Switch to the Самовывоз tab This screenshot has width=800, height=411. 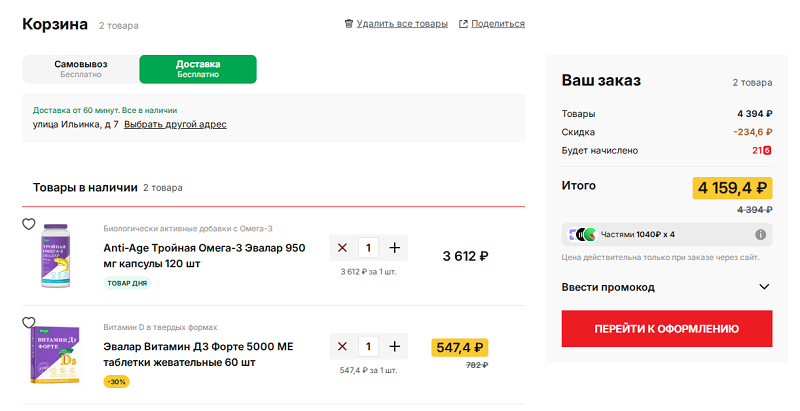click(x=81, y=69)
